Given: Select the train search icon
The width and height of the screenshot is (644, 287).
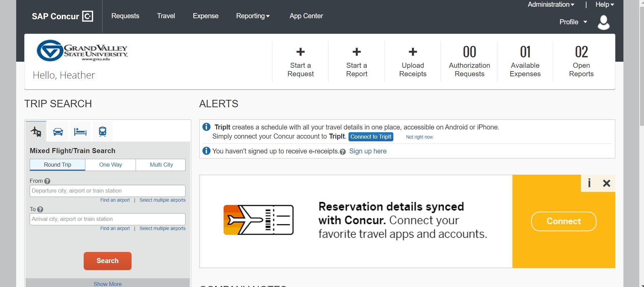Looking at the screenshot, I should click(x=103, y=132).
